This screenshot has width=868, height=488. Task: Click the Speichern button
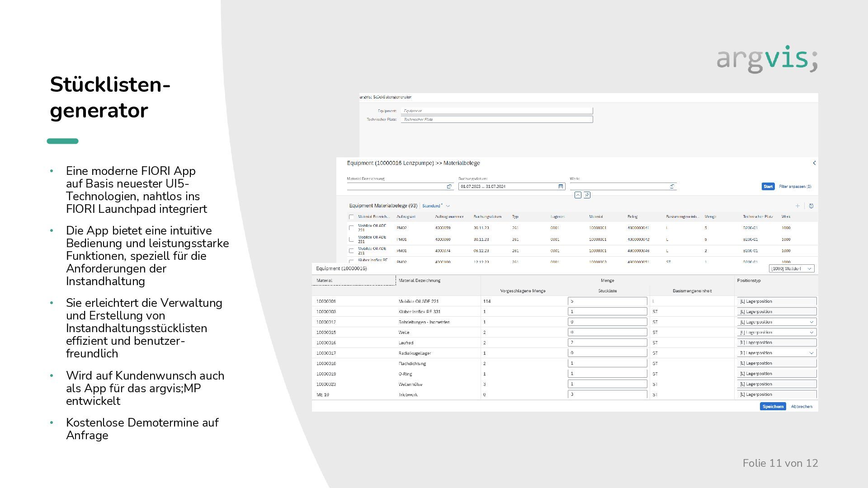pyautogui.click(x=773, y=407)
